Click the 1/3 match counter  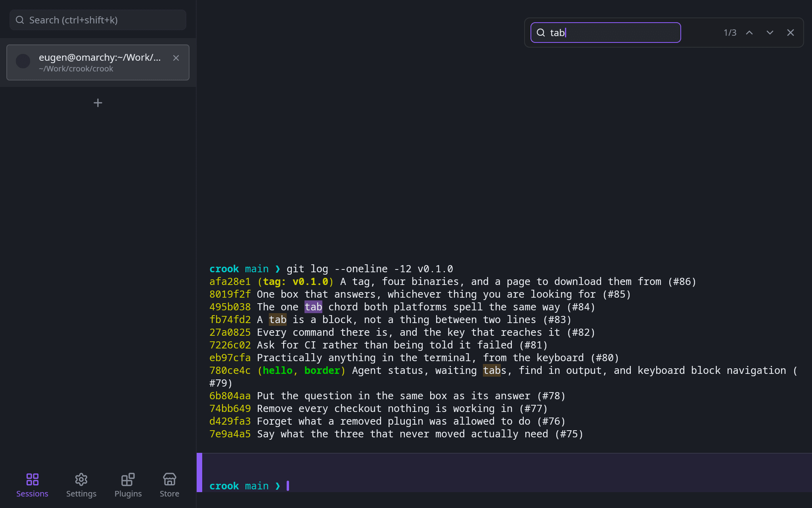pyautogui.click(x=730, y=33)
